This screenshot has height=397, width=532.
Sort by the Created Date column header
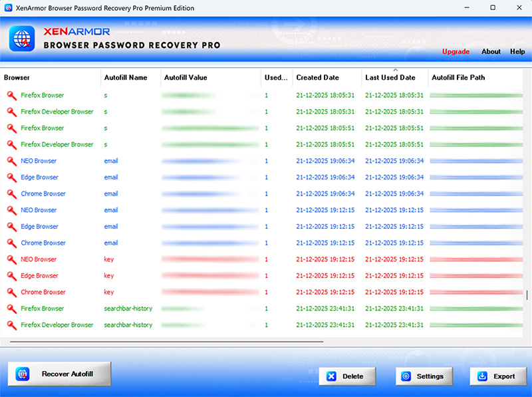[317, 78]
